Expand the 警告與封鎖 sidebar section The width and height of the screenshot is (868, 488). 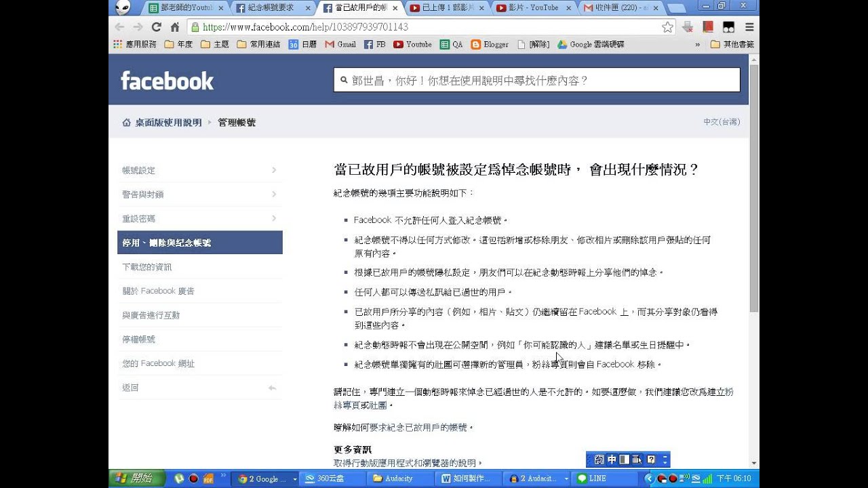[x=200, y=195]
